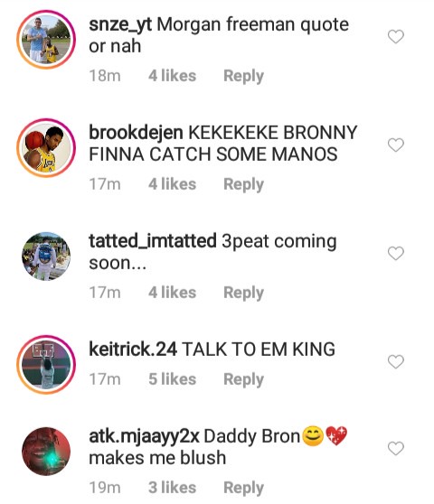Image resolution: width=434 pixels, height=504 pixels.
Task: Open the brookdejen username link
Action: (136, 133)
